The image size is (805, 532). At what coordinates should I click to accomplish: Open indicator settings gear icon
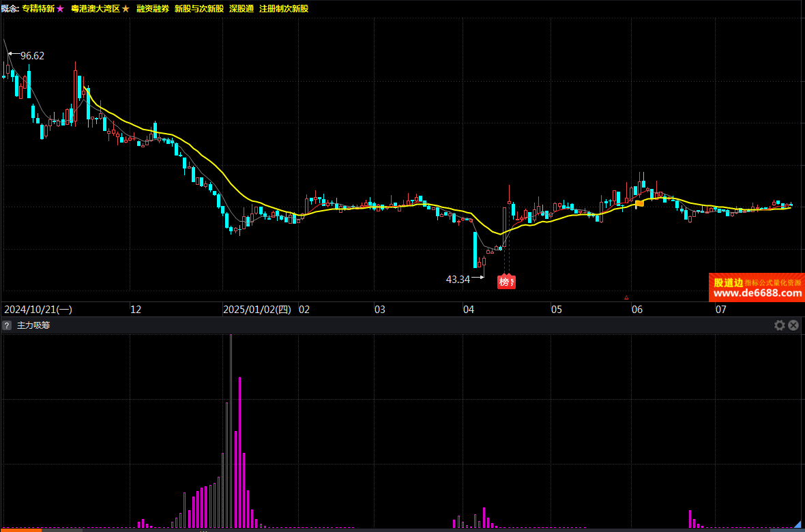(780, 325)
